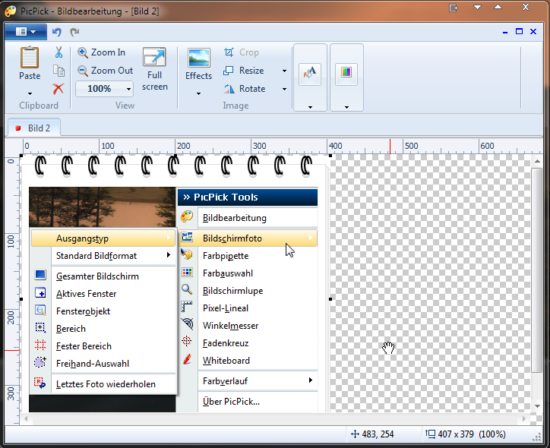Click the Rotate button

point(244,89)
